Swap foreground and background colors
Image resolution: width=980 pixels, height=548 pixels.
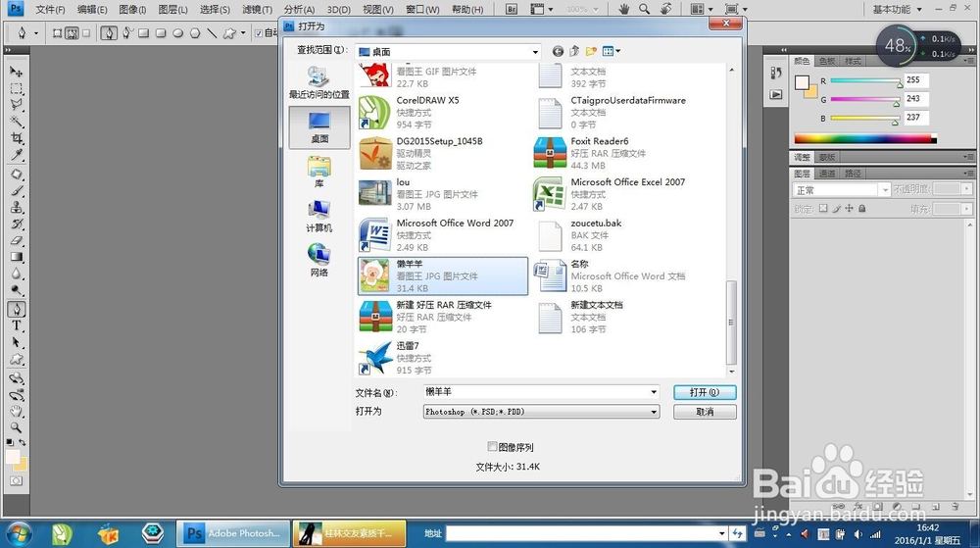(23, 442)
